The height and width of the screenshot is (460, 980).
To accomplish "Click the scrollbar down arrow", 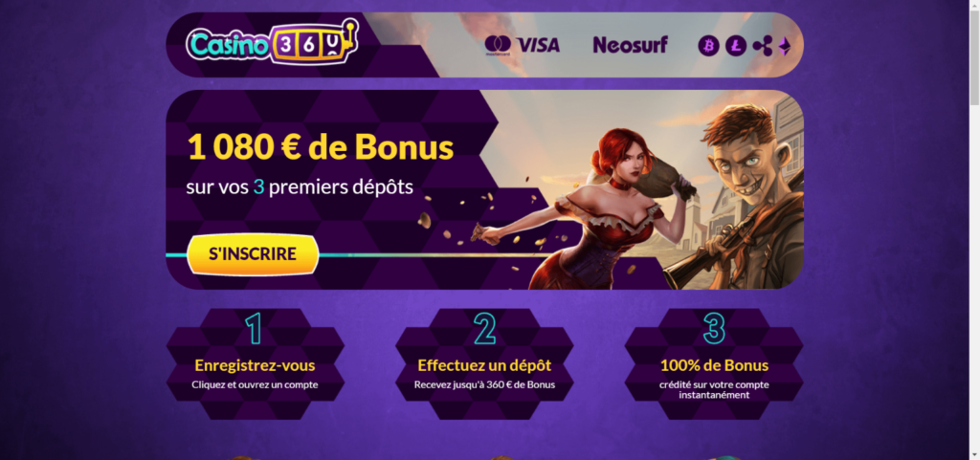I will coord(974,454).
